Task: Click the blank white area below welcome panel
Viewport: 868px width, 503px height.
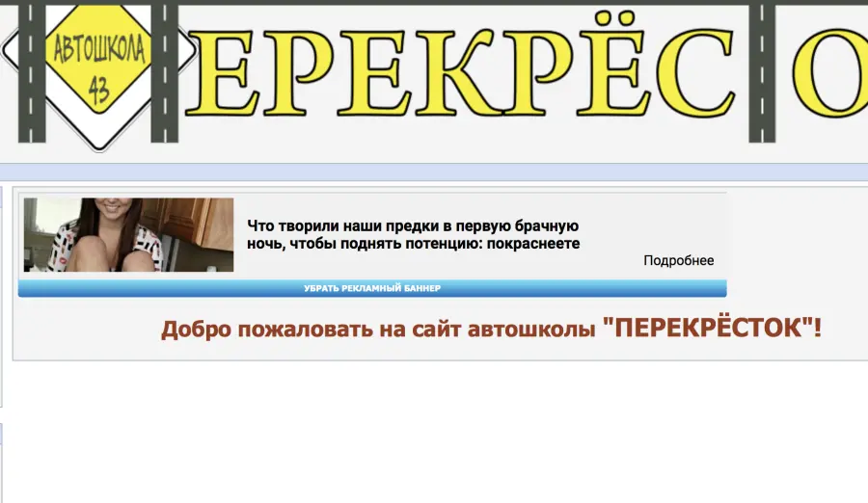Action: (434, 432)
